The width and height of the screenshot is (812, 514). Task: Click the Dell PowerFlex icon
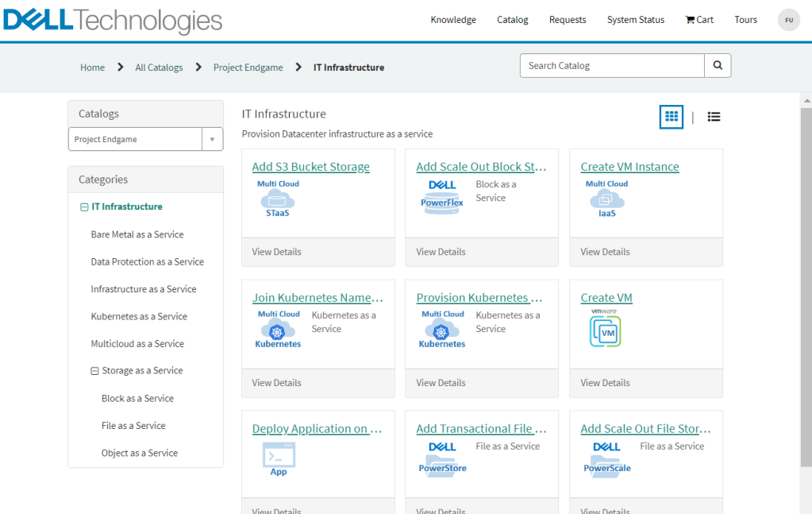[442, 199]
